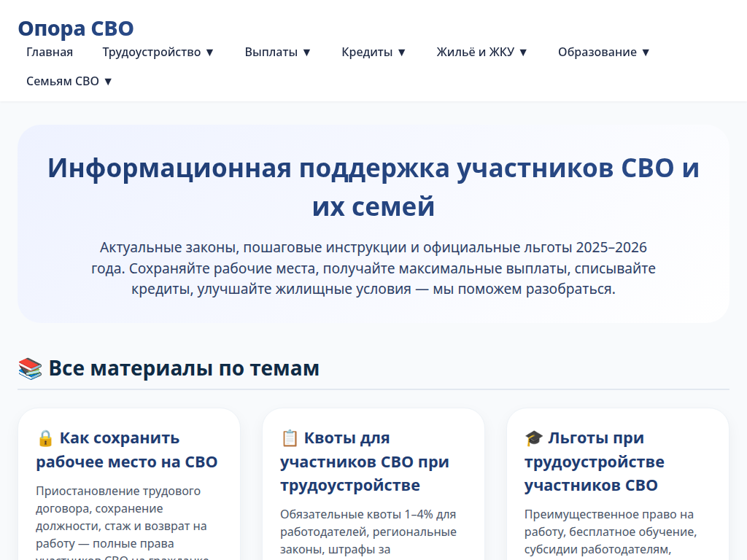The height and width of the screenshot is (560, 747).
Task: Expand the Кредиты dropdown menu
Action: click(373, 52)
